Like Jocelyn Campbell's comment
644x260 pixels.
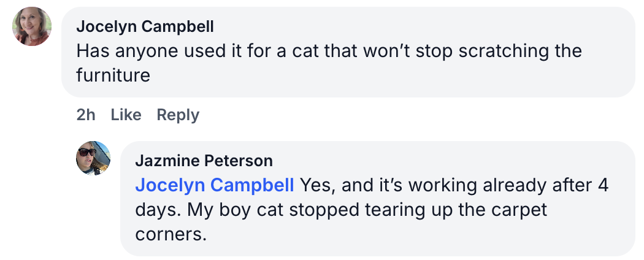click(x=126, y=115)
